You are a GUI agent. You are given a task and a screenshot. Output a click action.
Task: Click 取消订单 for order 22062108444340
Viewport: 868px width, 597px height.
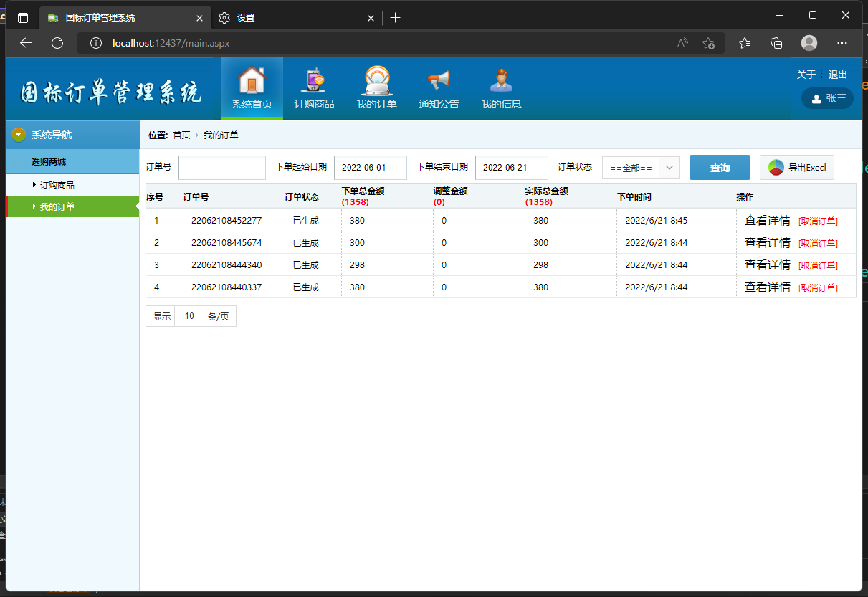click(818, 266)
